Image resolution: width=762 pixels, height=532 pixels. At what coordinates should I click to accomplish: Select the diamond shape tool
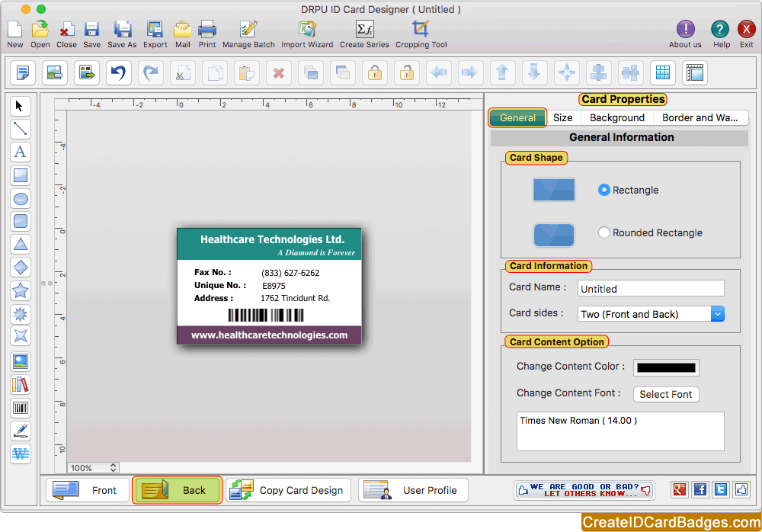[21, 268]
